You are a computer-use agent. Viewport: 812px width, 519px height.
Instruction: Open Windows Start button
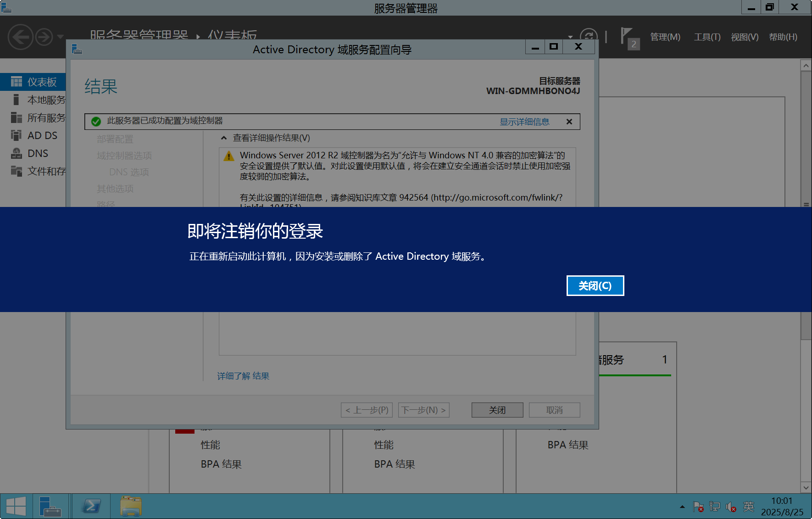(16, 507)
